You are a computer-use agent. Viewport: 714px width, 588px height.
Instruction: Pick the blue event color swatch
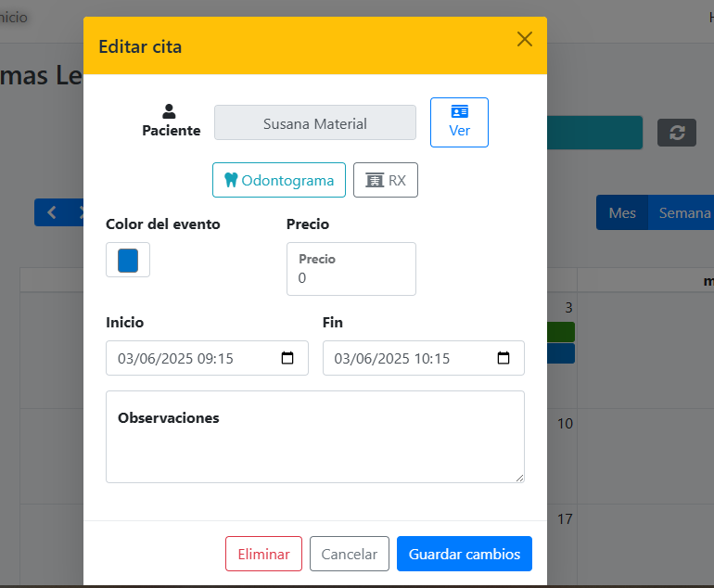pyautogui.click(x=128, y=260)
